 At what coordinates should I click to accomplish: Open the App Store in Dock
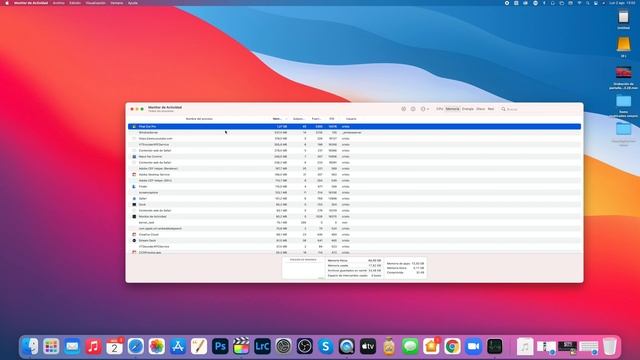(178, 347)
